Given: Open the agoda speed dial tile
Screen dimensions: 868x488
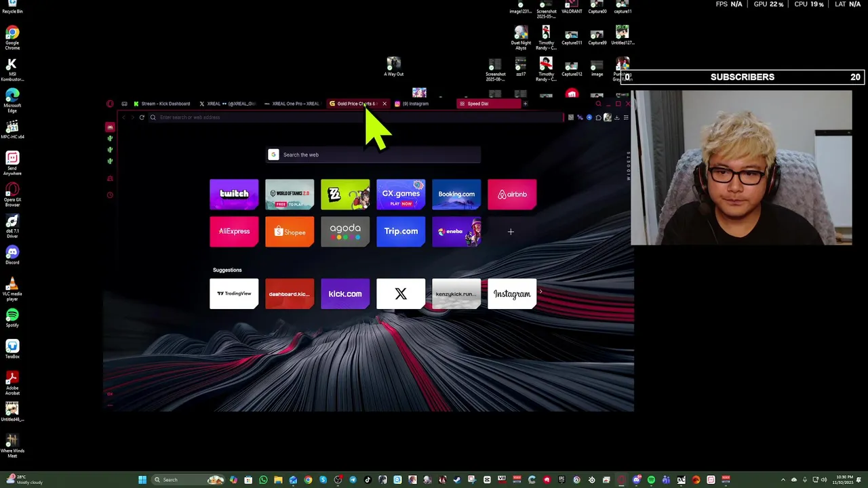Looking at the screenshot, I should point(345,232).
